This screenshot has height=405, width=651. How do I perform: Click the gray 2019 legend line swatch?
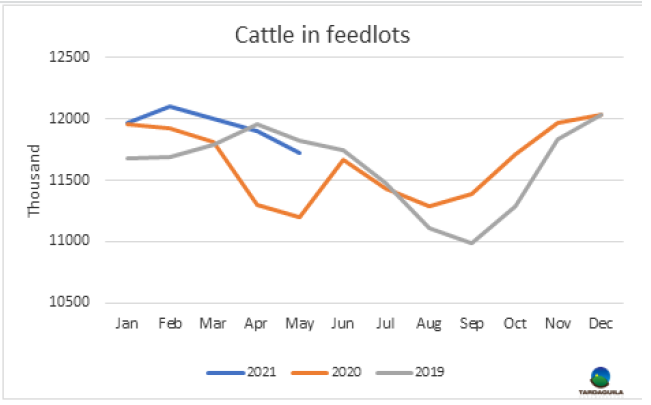(395, 372)
